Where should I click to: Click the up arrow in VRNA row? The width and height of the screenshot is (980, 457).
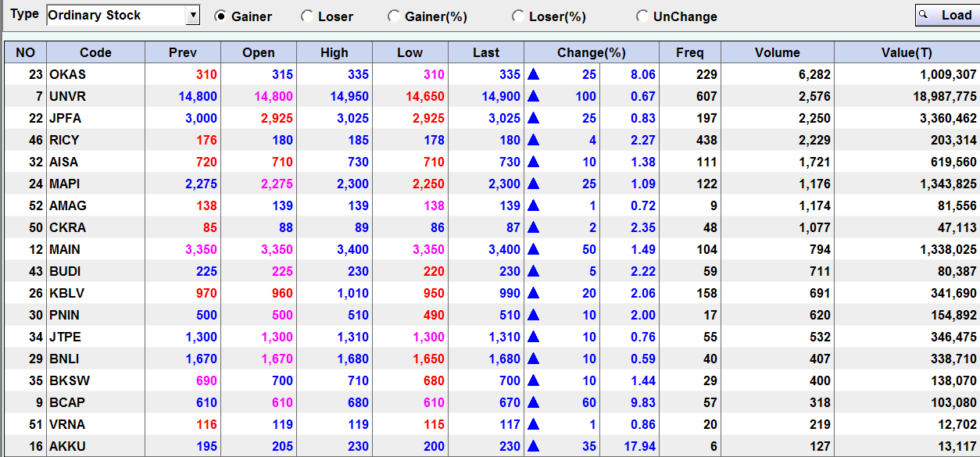pos(534,424)
